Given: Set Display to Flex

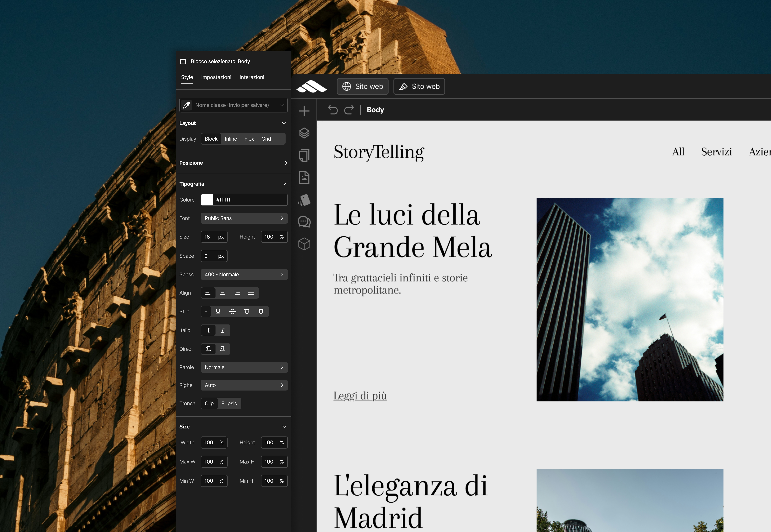Looking at the screenshot, I should coord(249,139).
